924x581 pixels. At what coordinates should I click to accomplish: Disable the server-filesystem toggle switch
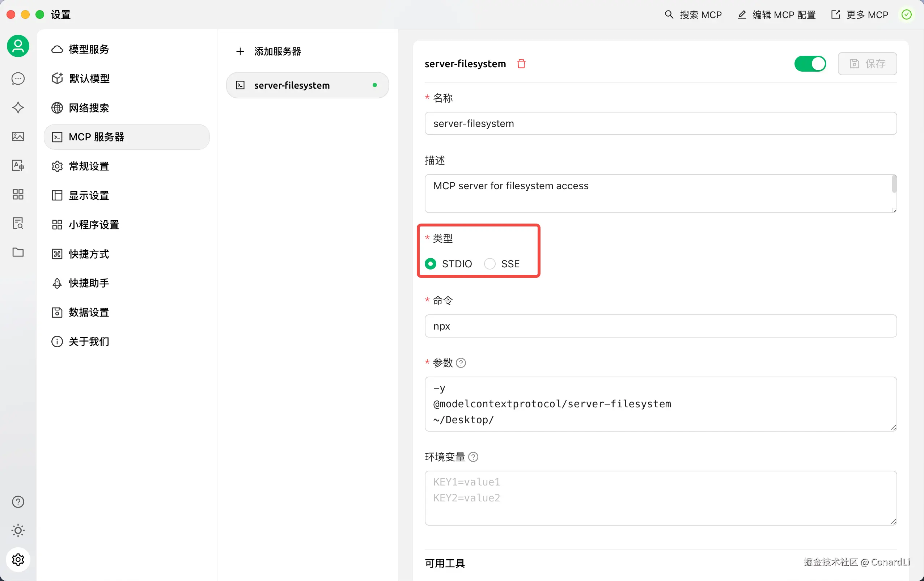pos(810,64)
